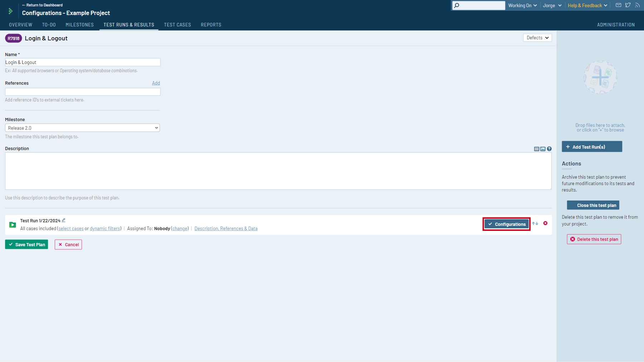The height and width of the screenshot is (362, 644).
Task: Expand the Milestone dropdown showing Release 2.0
Action: [x=82, y=128]
